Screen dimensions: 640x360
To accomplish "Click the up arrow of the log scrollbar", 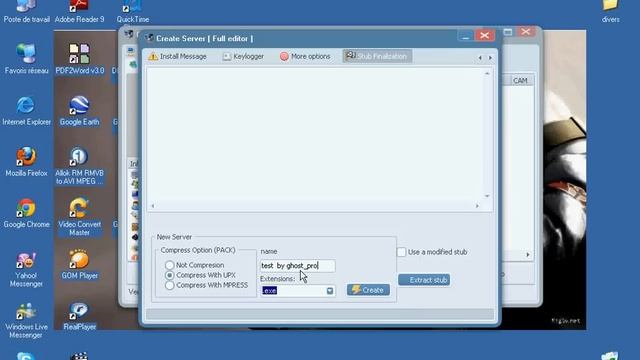I will pos(487,73).
